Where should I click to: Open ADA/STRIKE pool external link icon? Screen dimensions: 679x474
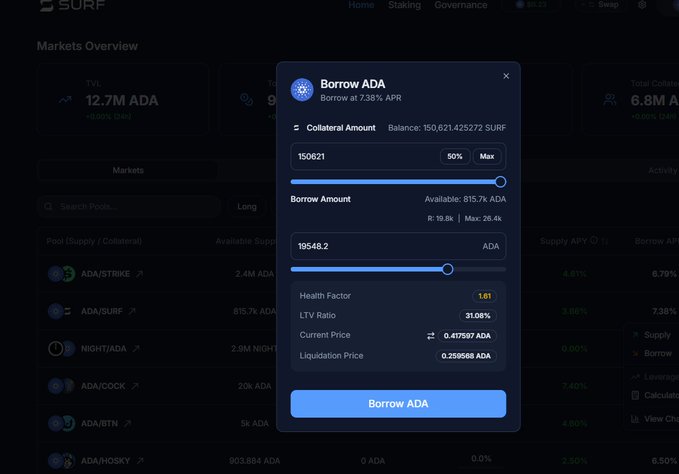(139, 274)
